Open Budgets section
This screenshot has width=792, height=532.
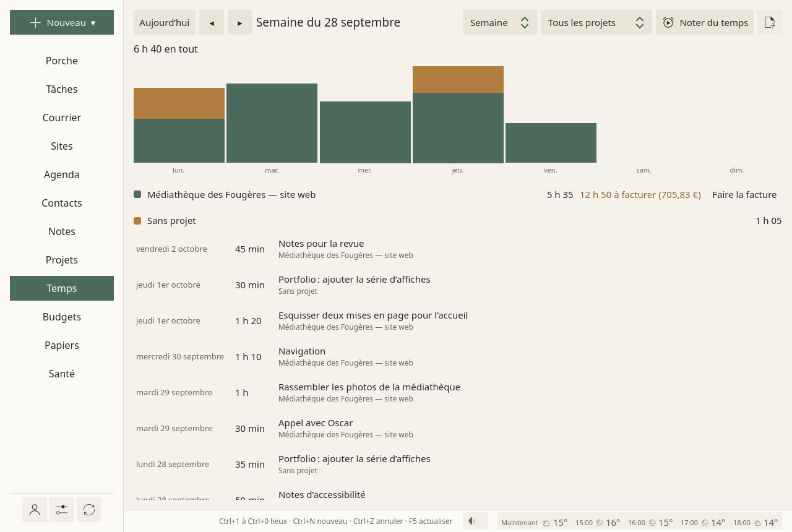tap(62, 317)
